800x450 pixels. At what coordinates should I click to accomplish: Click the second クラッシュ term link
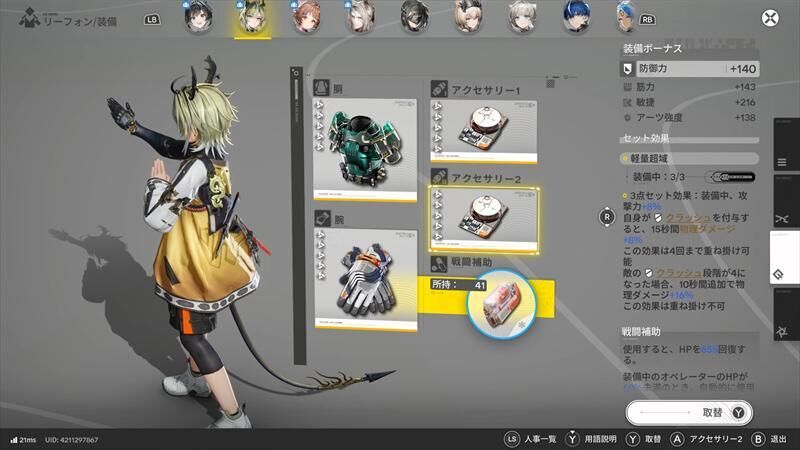679,273
